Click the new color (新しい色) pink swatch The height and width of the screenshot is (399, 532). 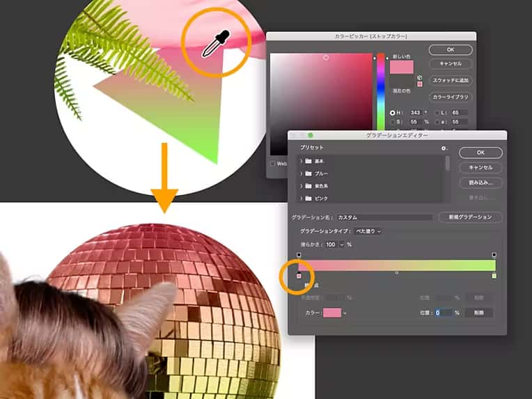(x=402, y=67)
